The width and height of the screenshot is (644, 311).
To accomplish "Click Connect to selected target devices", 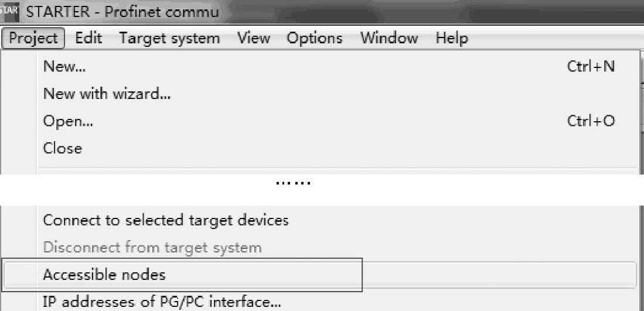I will click(x=166, y=220).
